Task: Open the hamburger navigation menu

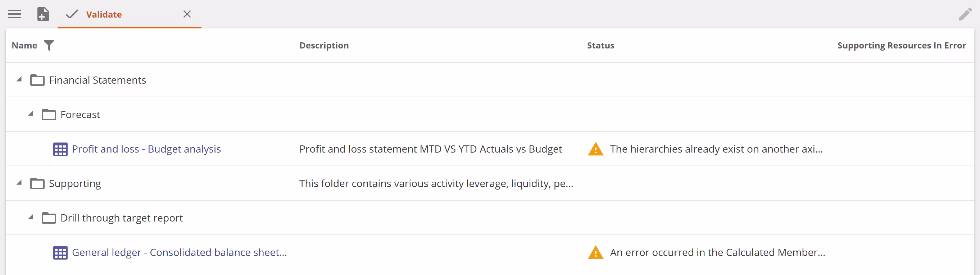Action: point(14,14)
